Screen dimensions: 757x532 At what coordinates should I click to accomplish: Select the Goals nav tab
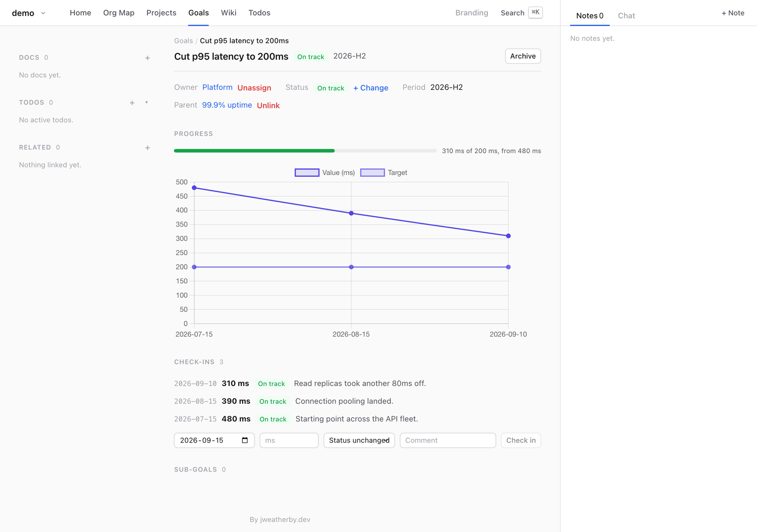199,13
